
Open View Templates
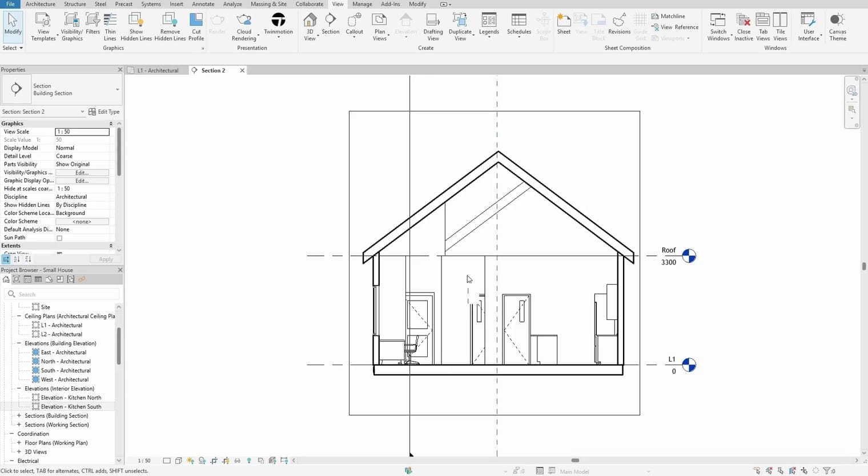click(43, 27)
